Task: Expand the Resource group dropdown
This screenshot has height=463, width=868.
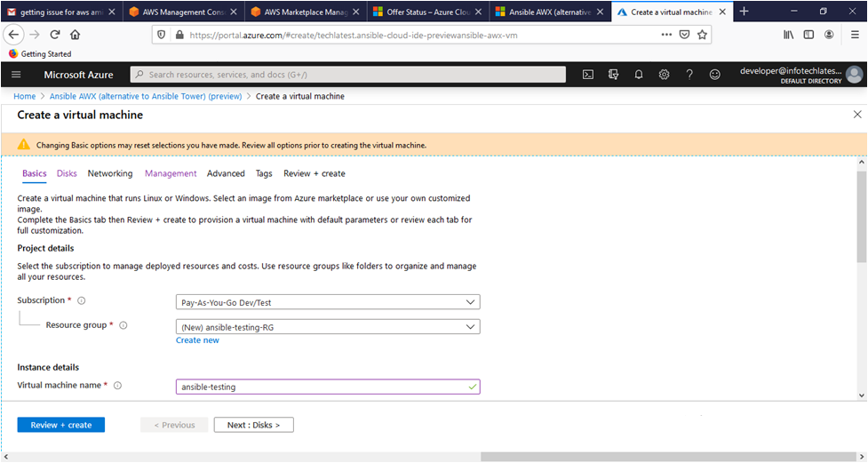Action: [x=328, y=327]
